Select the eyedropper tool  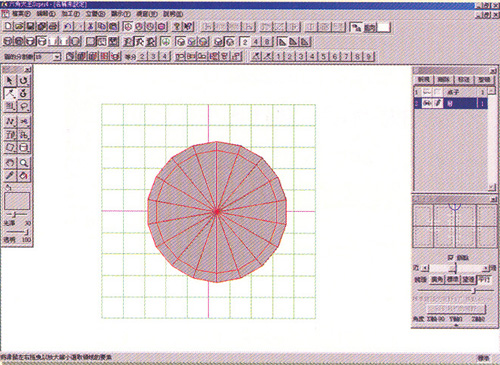coord(10,176)
